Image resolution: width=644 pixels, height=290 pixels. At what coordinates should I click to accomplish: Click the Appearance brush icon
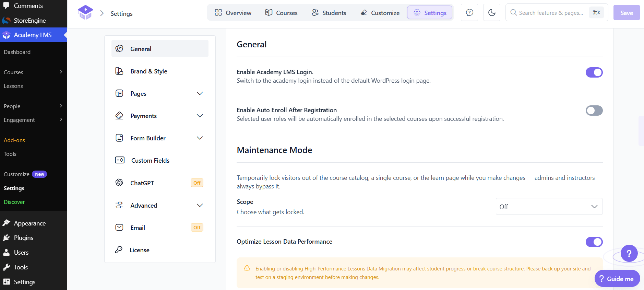pos(6,223)
